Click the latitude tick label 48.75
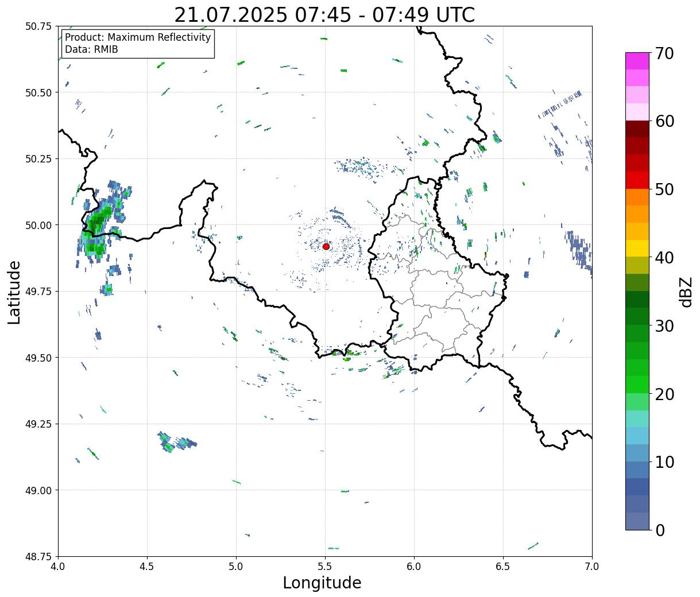 point(38,556)
